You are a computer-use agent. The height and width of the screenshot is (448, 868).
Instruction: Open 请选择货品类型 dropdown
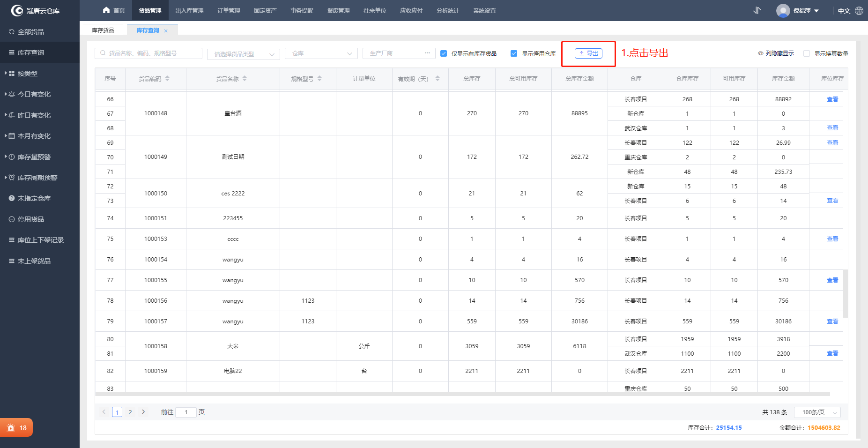pyautogui.click(x=244, y=54)
